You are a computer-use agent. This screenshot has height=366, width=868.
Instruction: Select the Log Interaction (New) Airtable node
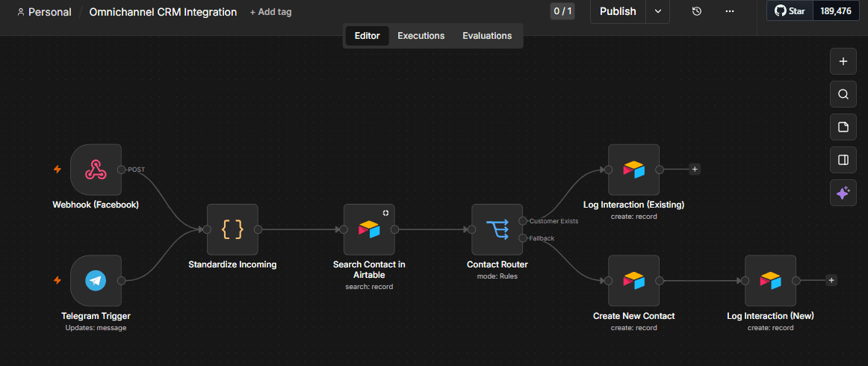click(771, 281)
